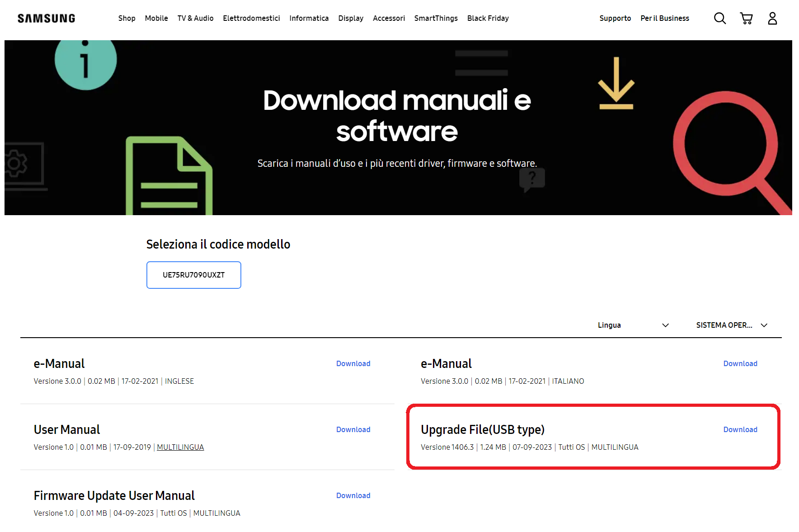Open the Supporto link
The width and height of the screenshot is (799, 532).
pos(615,18)
